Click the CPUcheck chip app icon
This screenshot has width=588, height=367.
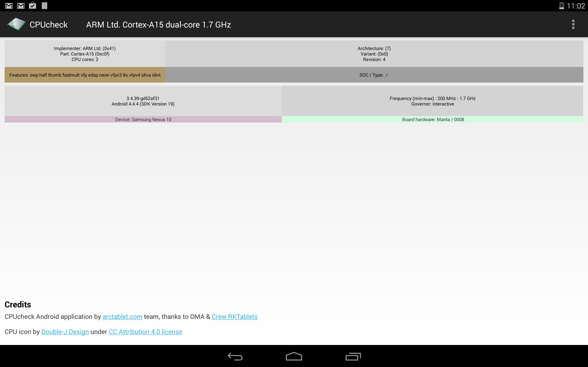17,24
